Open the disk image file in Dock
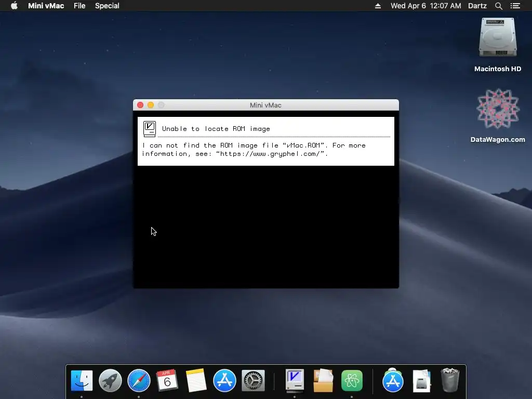 (x=421, y=380)
